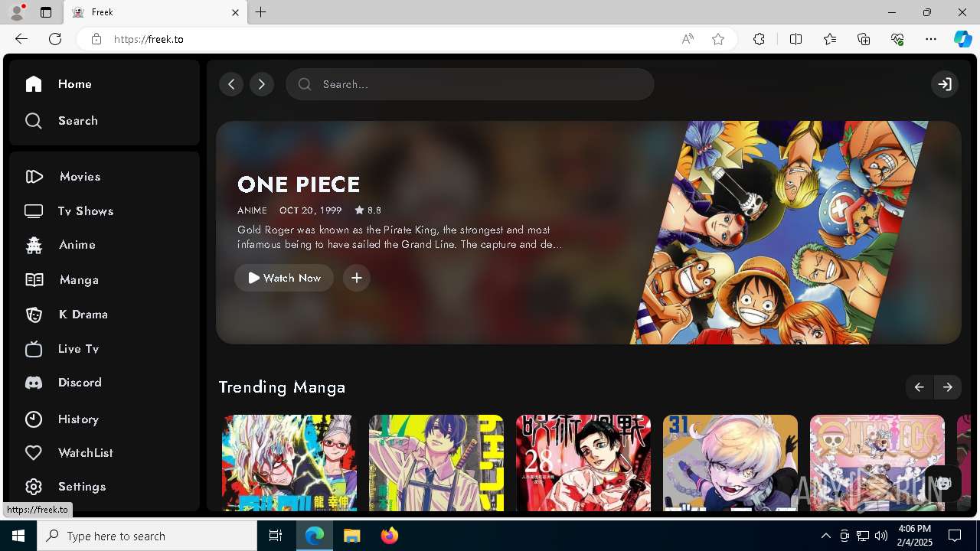This screenshot has width=980, height=551.
Task: Close the Freek tab
Action: point(236,12)
